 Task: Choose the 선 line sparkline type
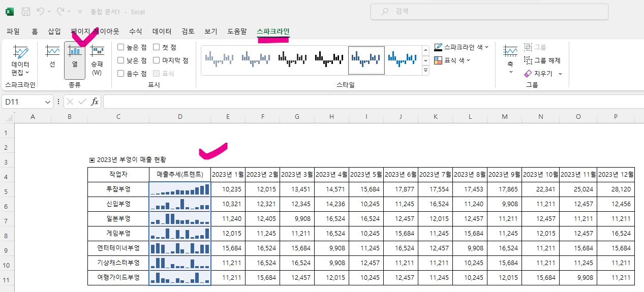click(x=52, y=57)
